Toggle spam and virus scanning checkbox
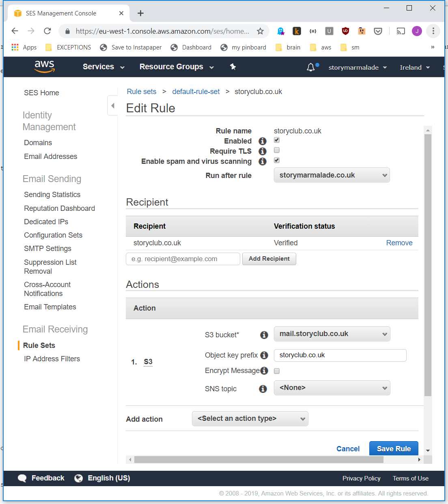The image size is (448, 504). [277, 161]
